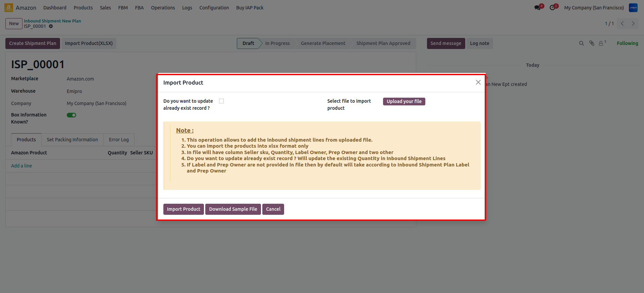The width and height of the screenshot is (644, 293).
Task: Click Download Sample File button
Action: (233, 209)
